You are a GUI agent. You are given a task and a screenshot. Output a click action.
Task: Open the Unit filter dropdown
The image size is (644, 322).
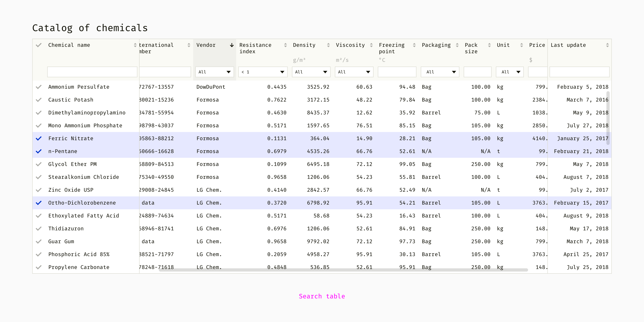[509, 72]
